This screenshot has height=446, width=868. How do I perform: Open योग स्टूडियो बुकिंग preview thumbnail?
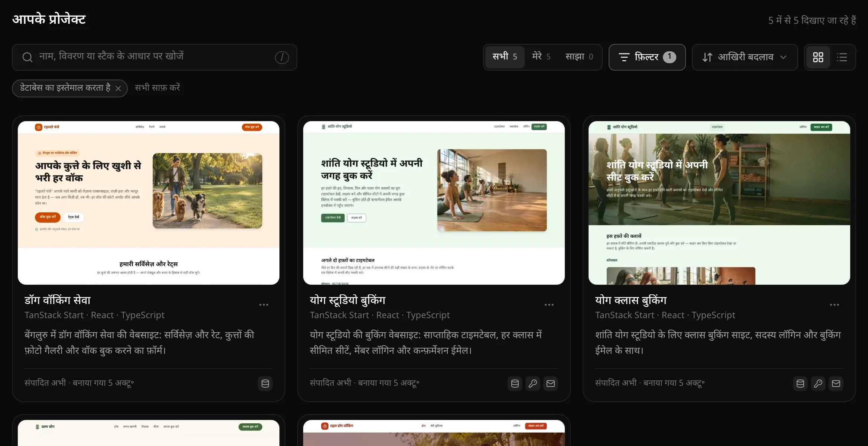coord(434,203)
